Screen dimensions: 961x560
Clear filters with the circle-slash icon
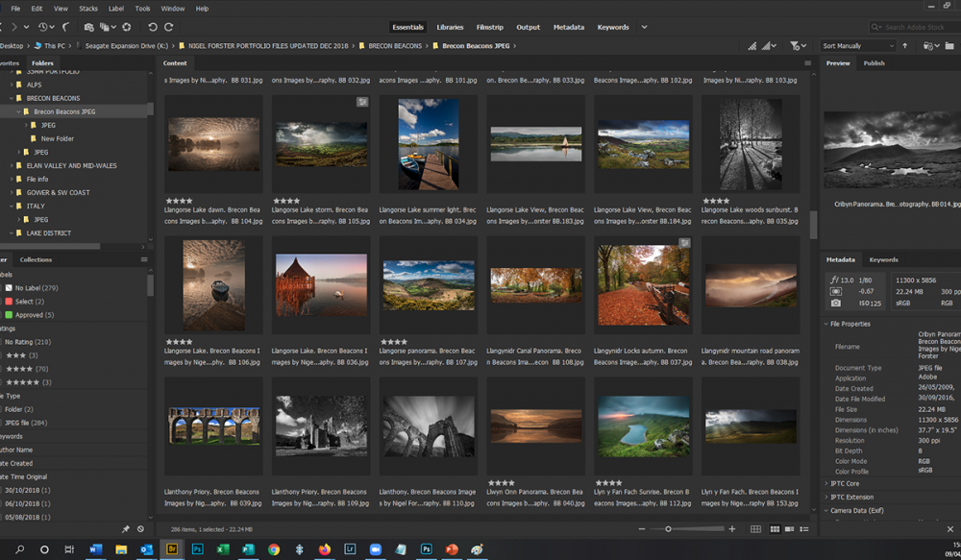tap(140, 528)
